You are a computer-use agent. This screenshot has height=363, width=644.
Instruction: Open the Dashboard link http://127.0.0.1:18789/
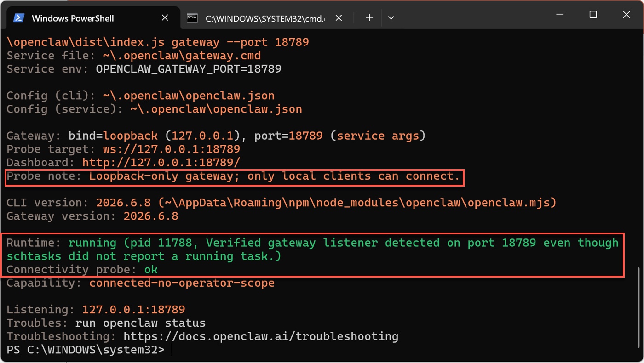click(x=161, y=163)
